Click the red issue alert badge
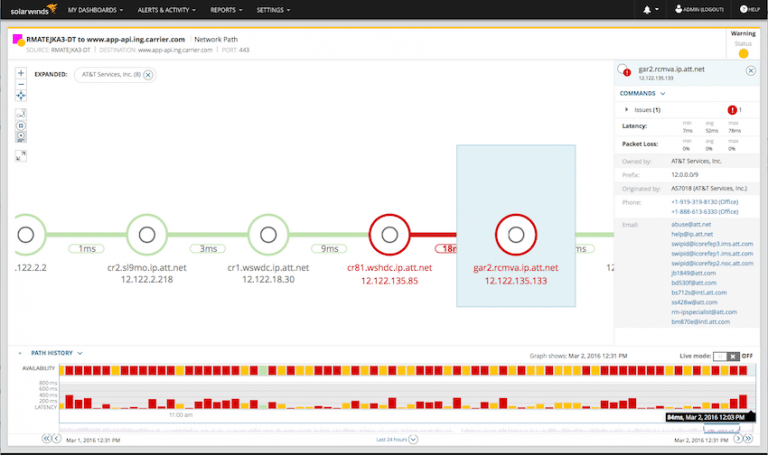 point(732,110)
